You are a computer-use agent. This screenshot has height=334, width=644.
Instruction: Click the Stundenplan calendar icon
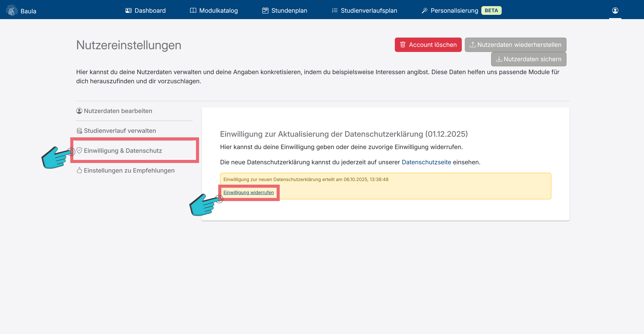[265, 11]
